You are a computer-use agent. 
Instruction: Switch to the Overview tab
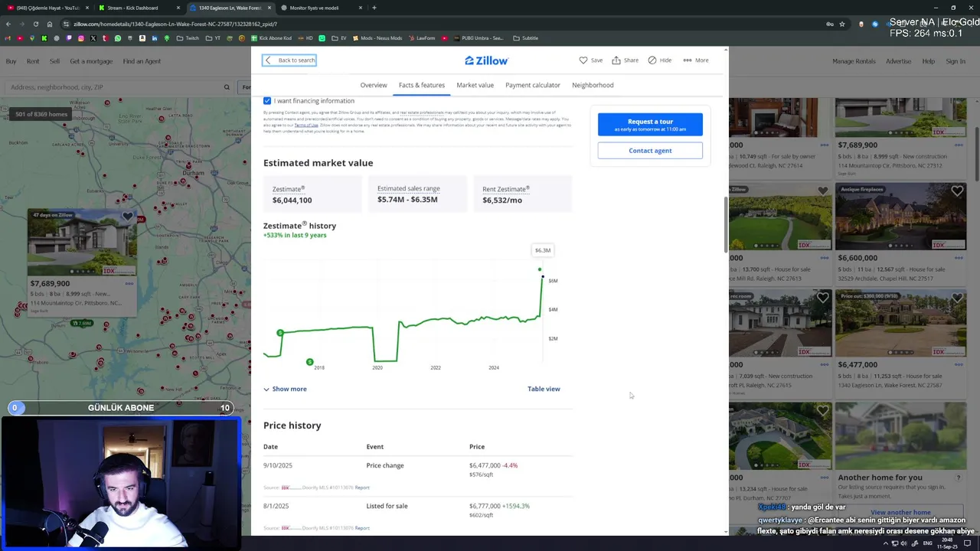point(374,85)
